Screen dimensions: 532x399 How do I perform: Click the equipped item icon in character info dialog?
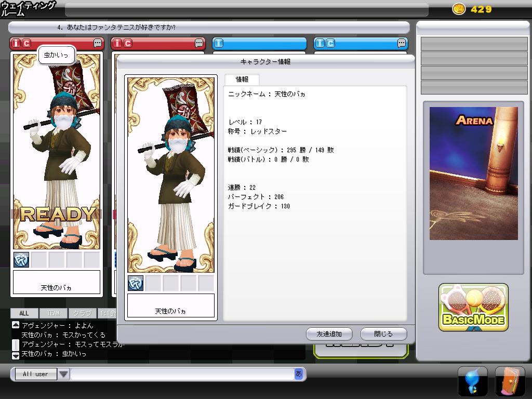point(136,283)
